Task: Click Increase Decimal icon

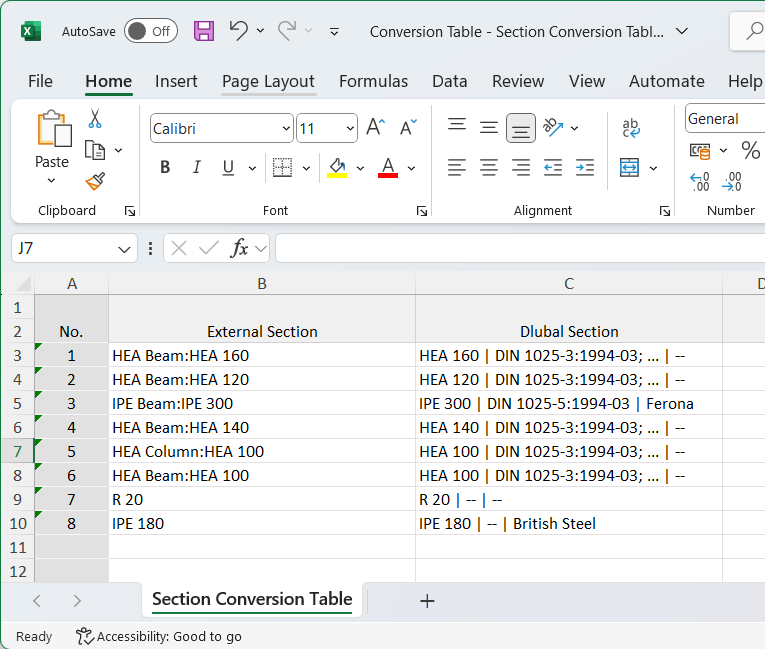Action: click(x=700, y=182)
